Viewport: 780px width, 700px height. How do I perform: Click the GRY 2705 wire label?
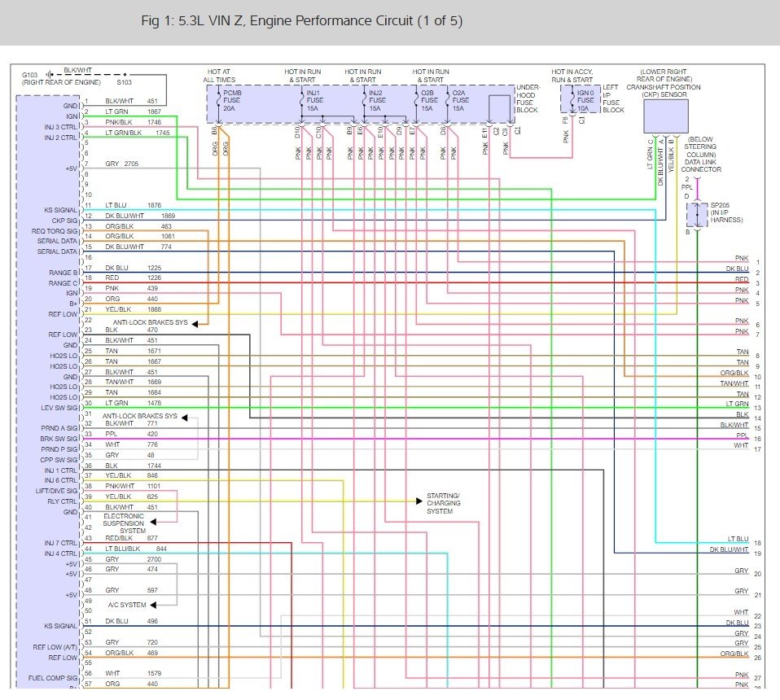122,164
